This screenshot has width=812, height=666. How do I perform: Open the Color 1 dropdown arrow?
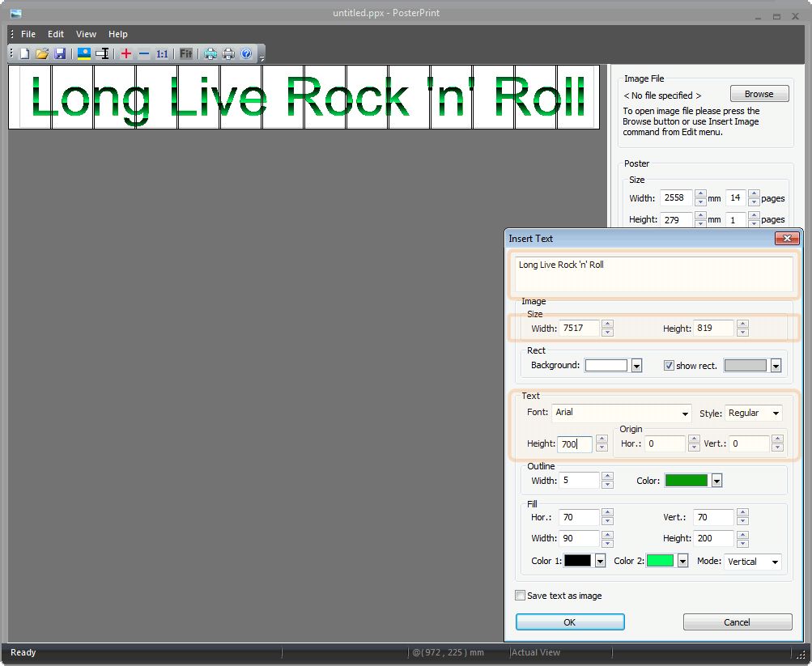pyautogui.click(x=600, y=561)
